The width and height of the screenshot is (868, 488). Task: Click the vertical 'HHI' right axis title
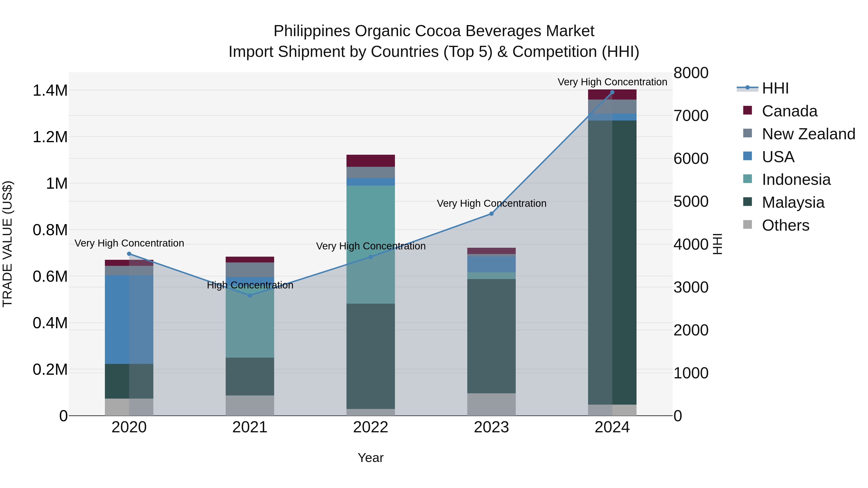click(x=718, y=244)
